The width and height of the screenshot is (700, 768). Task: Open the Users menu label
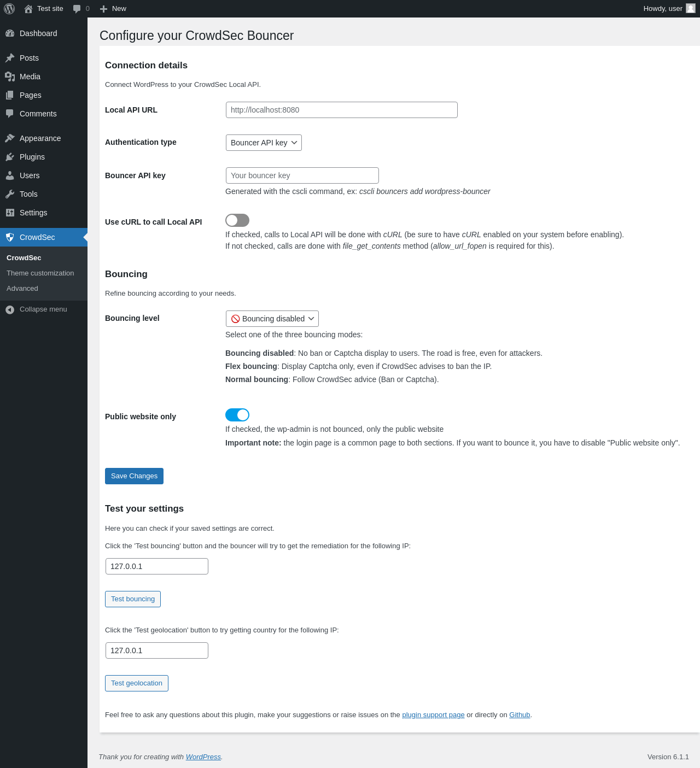[30, 175]
